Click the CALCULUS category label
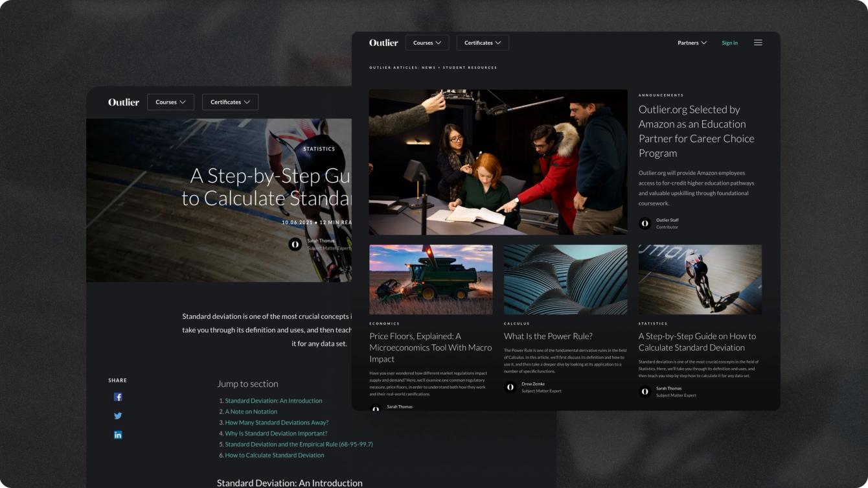 click(x=517, y=323)
